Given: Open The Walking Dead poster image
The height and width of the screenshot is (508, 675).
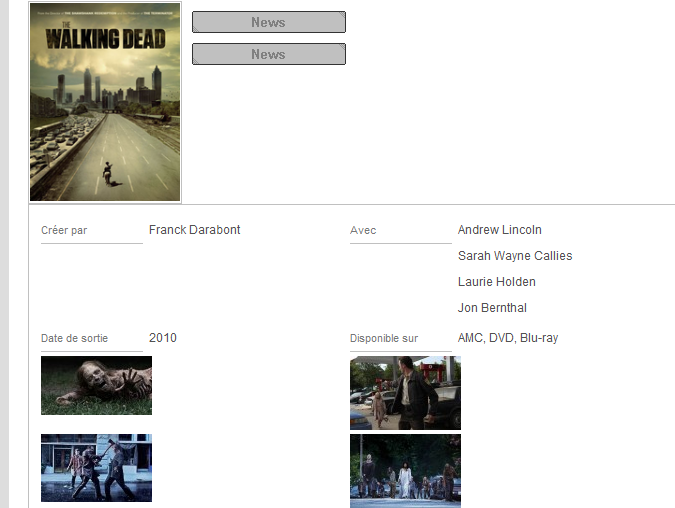Looking at the screenshot, I should tap(105, 102).
